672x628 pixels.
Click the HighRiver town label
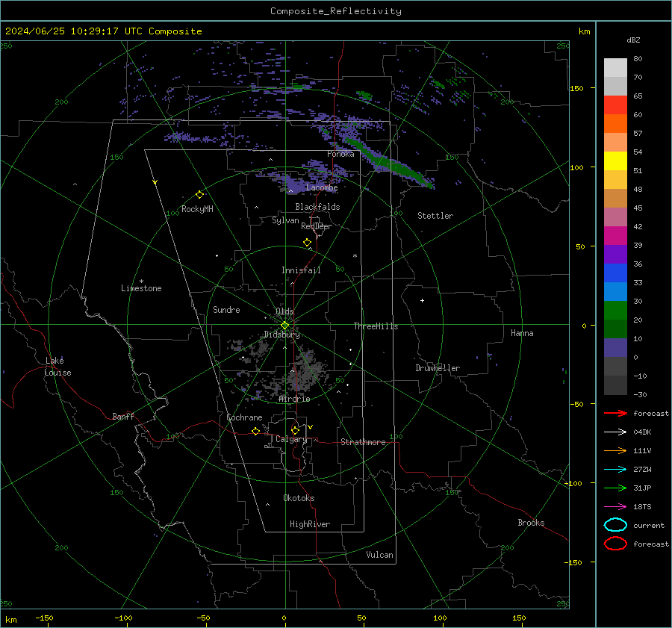(x=310, y=524)
